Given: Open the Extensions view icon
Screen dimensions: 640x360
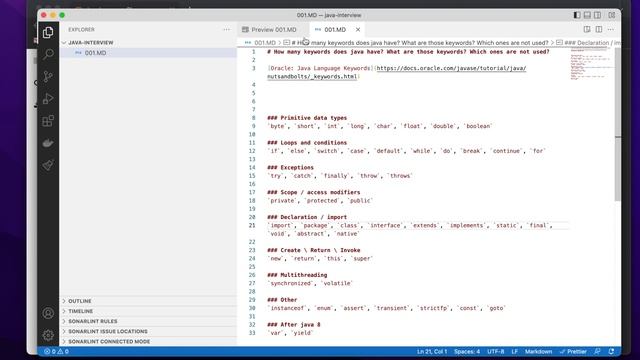Looking at the screenshot, I should (48, 121).
